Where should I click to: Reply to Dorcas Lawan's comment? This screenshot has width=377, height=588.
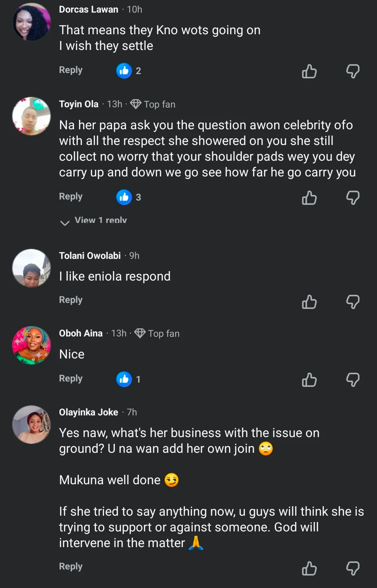click(x=71, y=70)
